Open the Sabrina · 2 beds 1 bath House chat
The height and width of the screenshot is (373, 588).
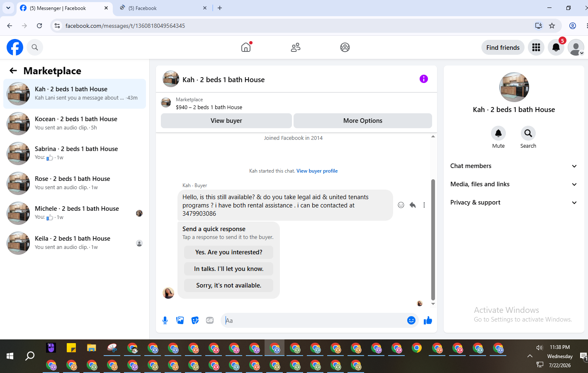click(75, 154)
